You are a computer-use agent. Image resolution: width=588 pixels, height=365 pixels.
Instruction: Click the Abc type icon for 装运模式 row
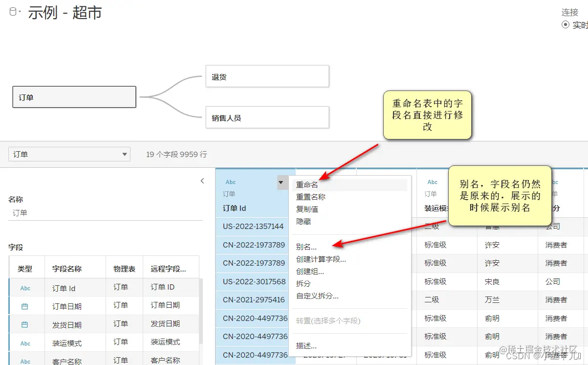pos(25,343)
